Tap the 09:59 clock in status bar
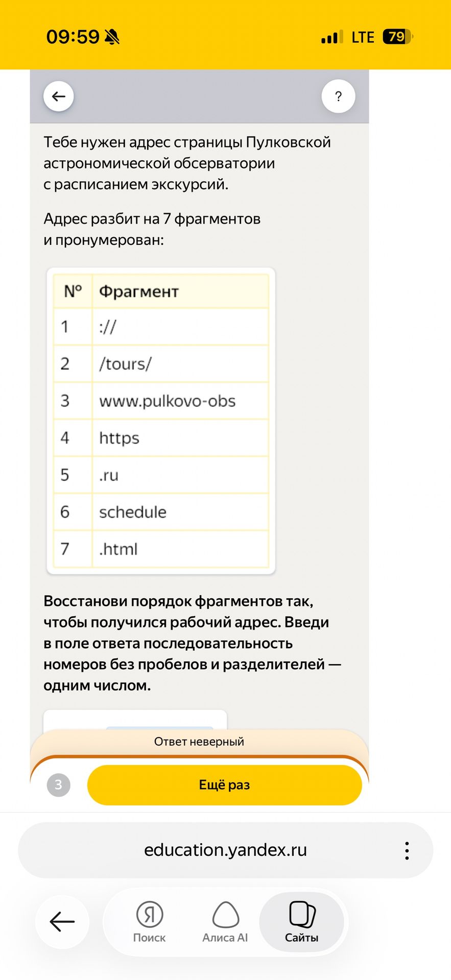This screenshot has width=451, height=980. [73, 37]
